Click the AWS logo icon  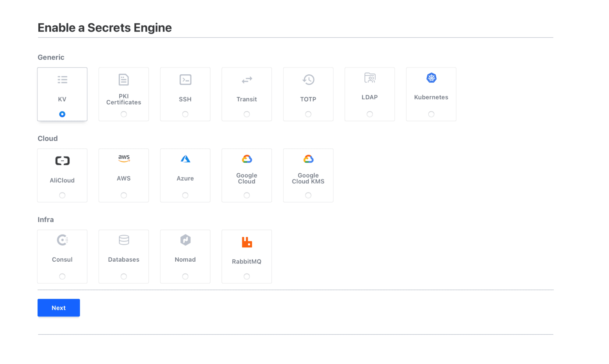[124, 158]
